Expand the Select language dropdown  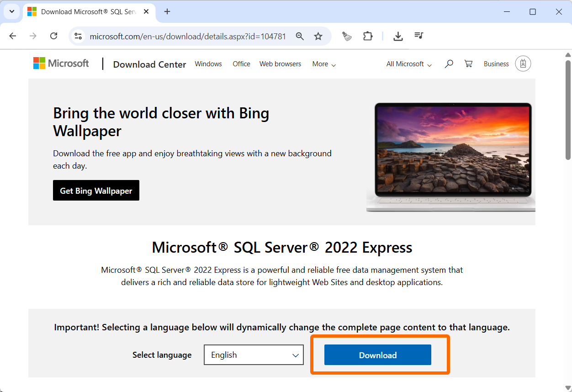click(254, 355)
